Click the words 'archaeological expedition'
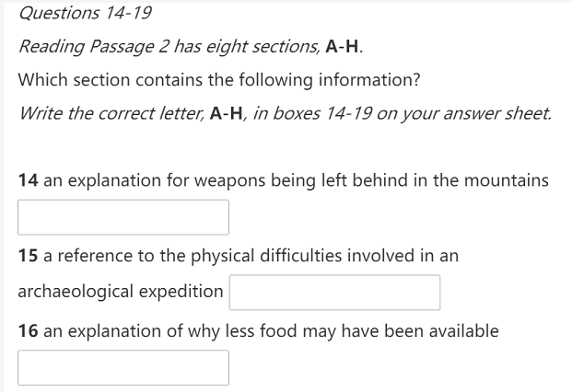 point(121,292)
